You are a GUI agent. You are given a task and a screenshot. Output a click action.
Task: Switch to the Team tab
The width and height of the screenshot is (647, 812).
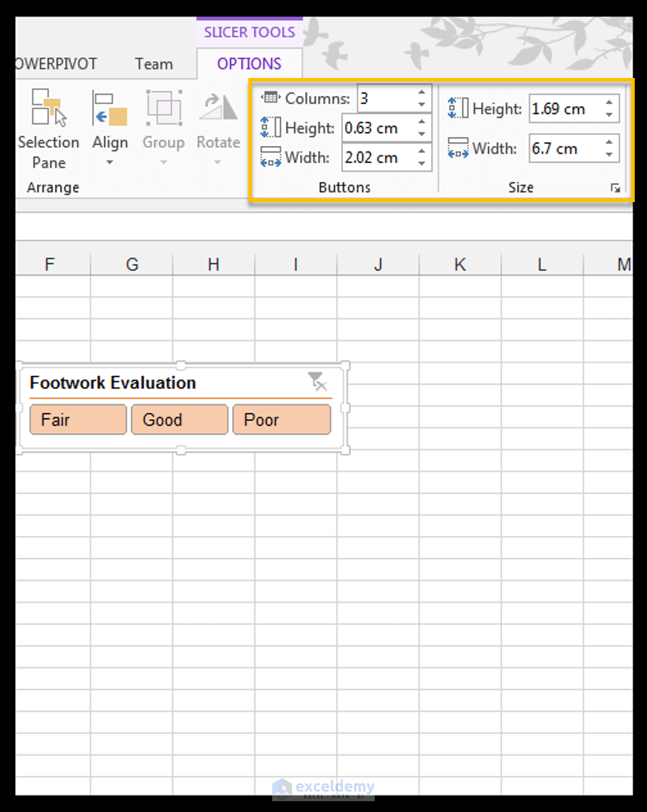click(153, 64)
